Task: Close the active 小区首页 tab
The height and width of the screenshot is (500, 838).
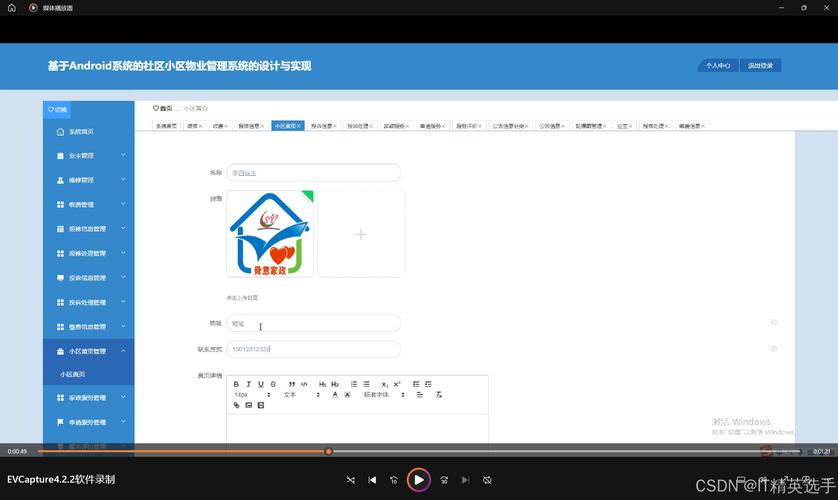Action: (x=299, y=126)
